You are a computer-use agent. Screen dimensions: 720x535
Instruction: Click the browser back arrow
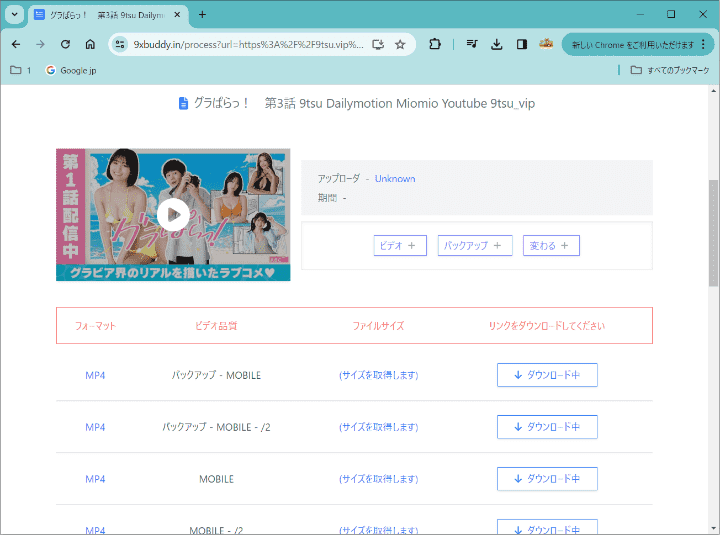tap(16, 44)
